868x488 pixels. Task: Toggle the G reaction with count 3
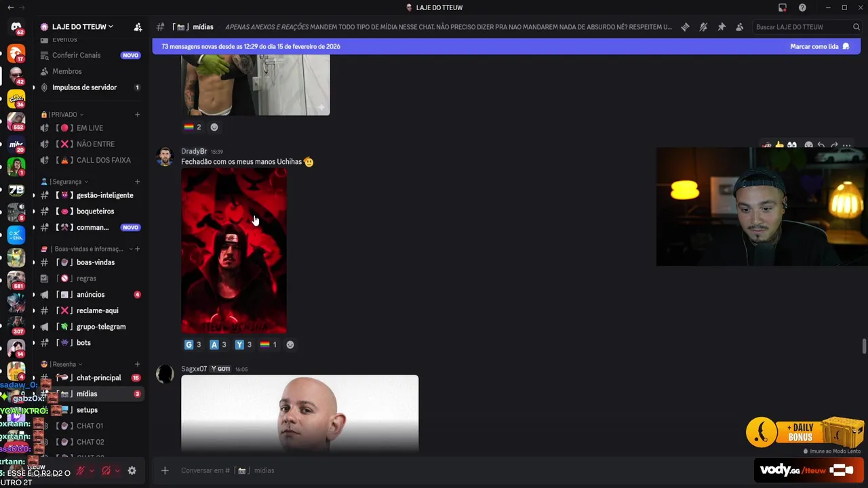(x=193, y=344)
